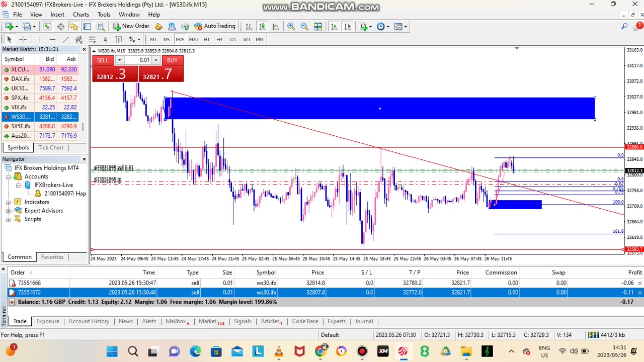644x362 pixels.
Task: Switch timeframe to M1
Action: pos(153,39)
